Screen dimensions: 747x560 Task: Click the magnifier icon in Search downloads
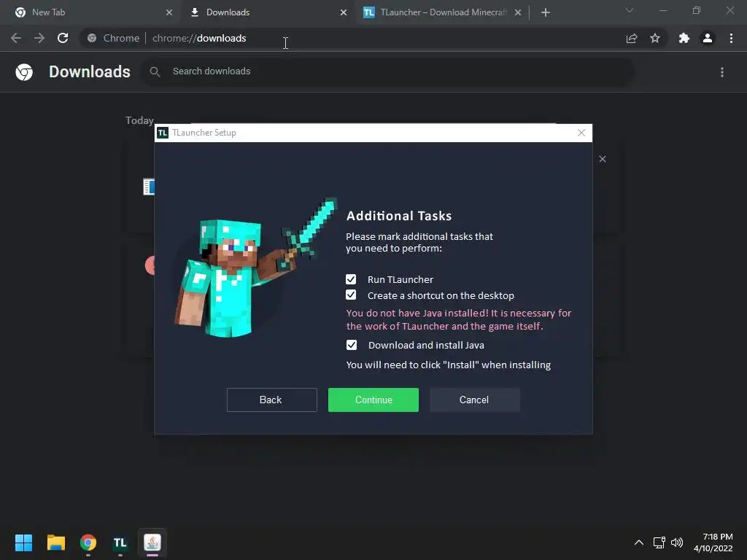[x=155, y=71]
